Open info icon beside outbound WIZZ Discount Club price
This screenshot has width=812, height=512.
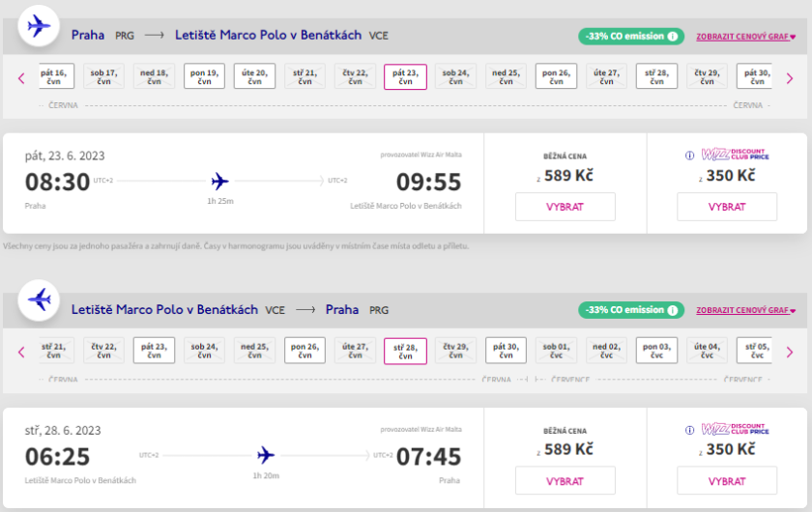click(689, 155)
